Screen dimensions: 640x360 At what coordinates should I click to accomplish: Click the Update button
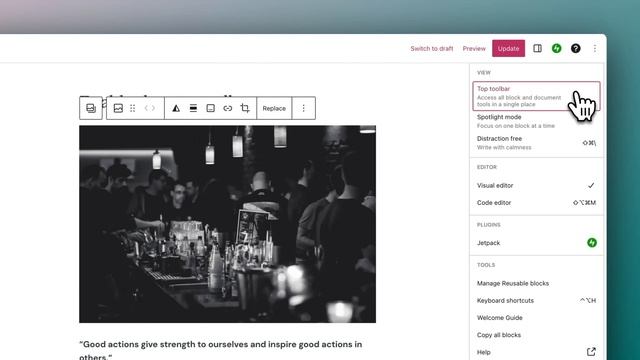(509, 49)
